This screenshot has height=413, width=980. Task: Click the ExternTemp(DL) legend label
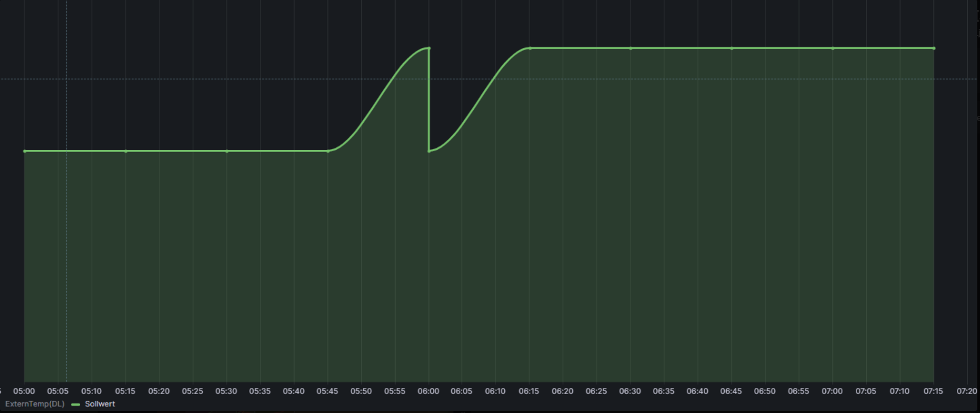pyautogui.click(x=35, y=404)
